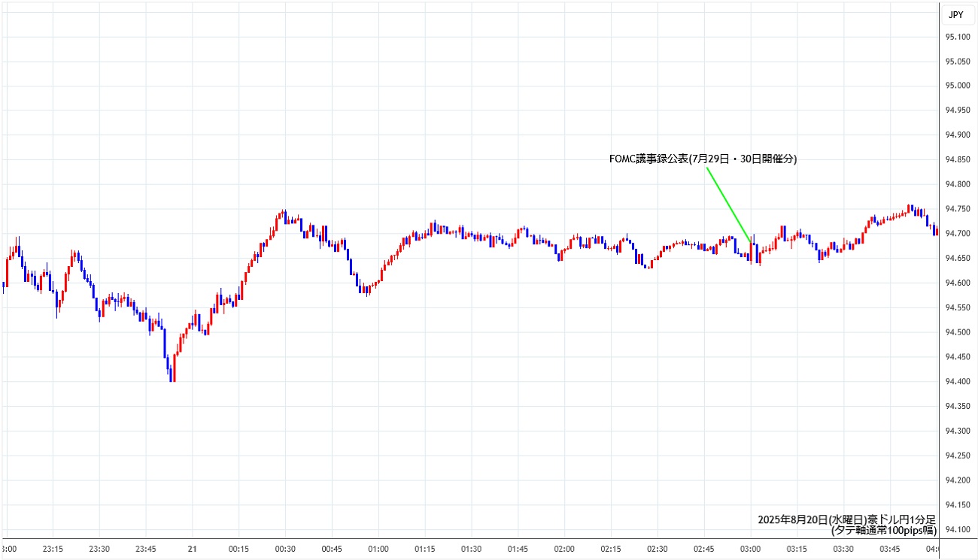978x560 pixels.
Task: Click the 94.450 price axis label
Action: (x=958, y=356)
